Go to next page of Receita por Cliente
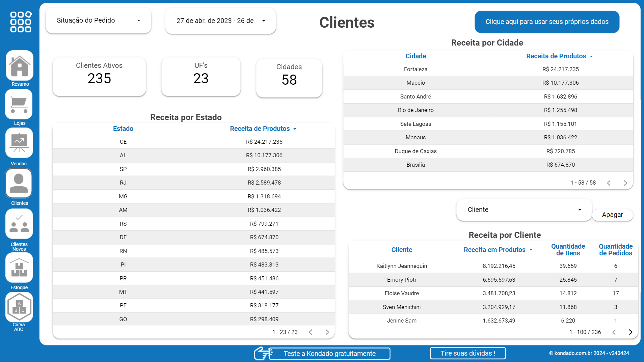Viewport: 644px width, 362px height. [x=631, y=332]
